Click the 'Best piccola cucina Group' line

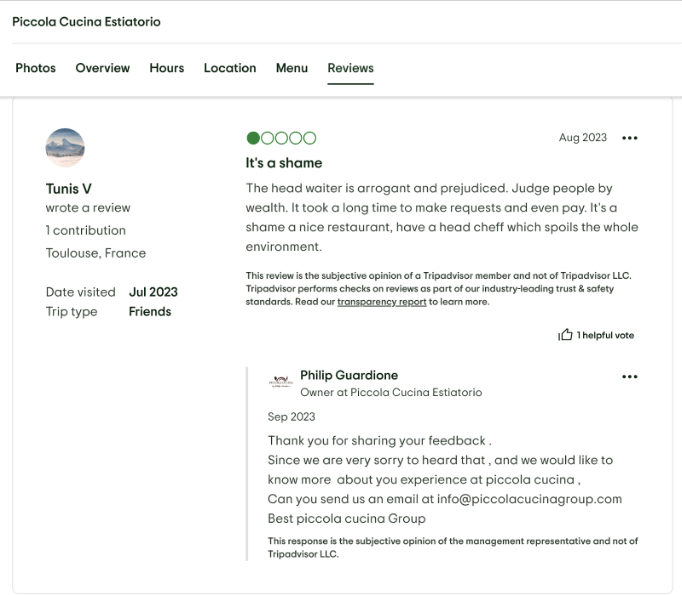(x=346, y=519)
